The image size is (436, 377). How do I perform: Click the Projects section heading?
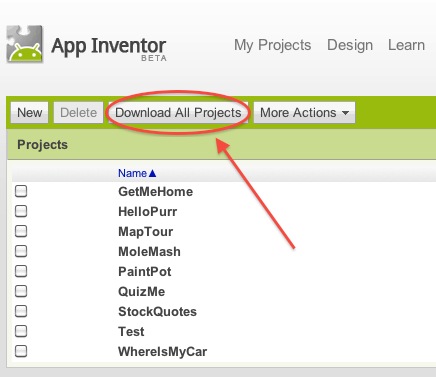(x=42, y=145)
